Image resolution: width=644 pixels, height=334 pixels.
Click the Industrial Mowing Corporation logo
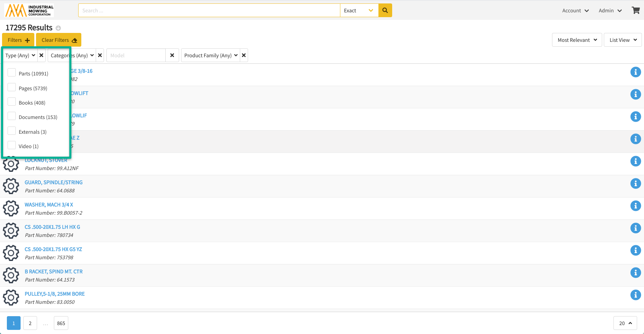pyautogui.click(x=30, y=11)
